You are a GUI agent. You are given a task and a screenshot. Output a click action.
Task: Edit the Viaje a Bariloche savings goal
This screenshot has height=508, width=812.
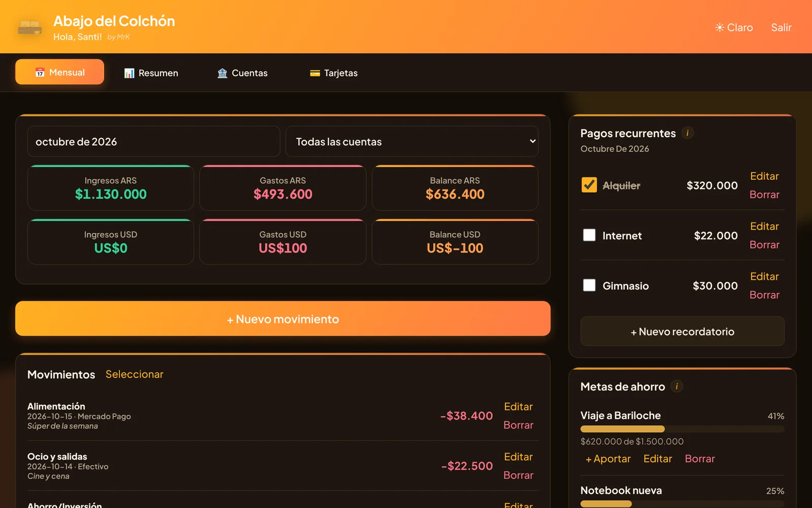(x=658, y=459)
